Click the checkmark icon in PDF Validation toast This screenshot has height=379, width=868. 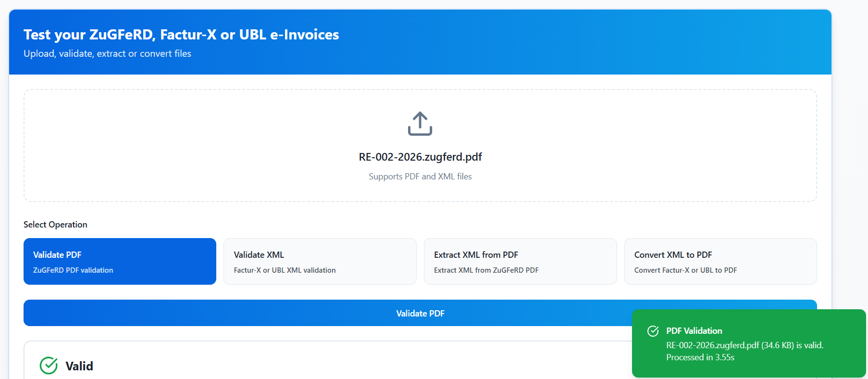click(x=653, y=331)
